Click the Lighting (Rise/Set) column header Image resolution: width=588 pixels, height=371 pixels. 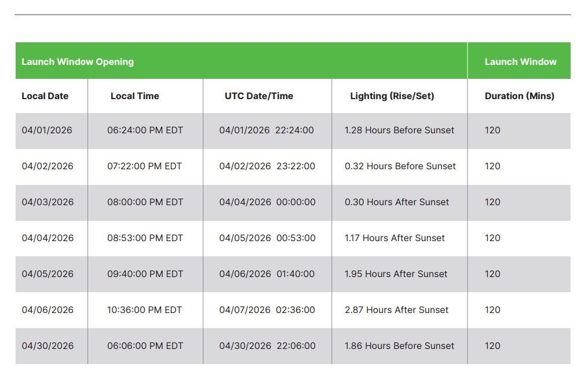click(392, 96)
